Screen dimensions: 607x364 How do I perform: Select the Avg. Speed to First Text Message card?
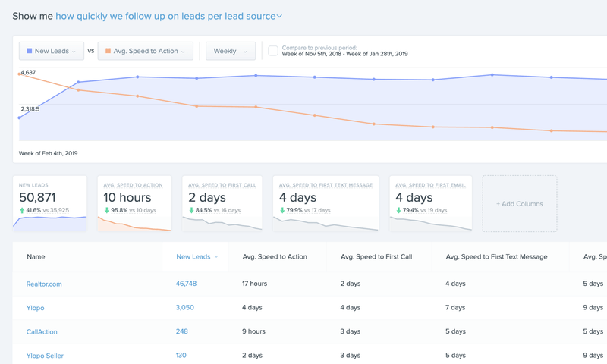(x=326, y=204)
